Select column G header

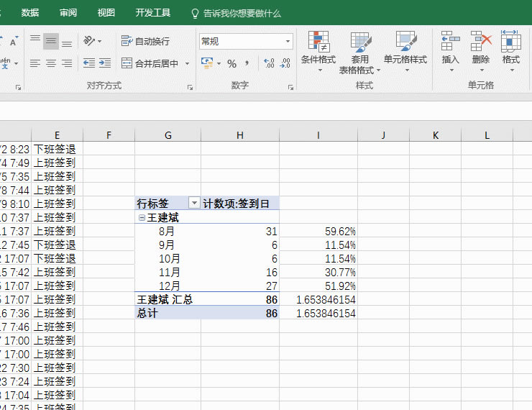pyautogui.click(x=168, y=135)
